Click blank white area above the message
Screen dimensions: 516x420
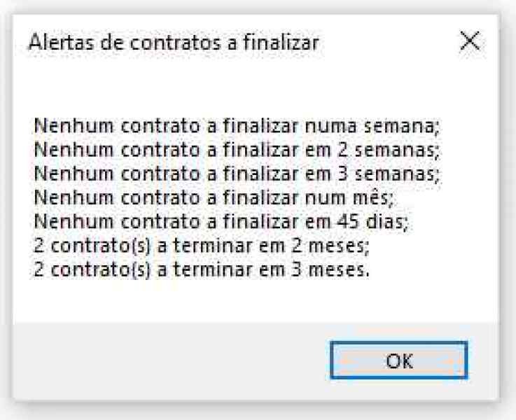tap(252, 87)
